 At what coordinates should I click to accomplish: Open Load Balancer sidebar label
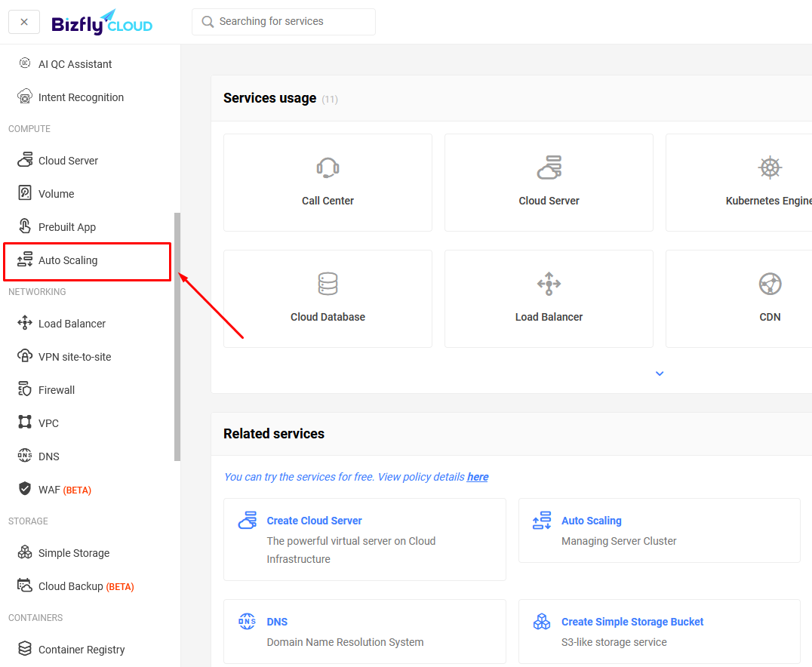[72, 324]
